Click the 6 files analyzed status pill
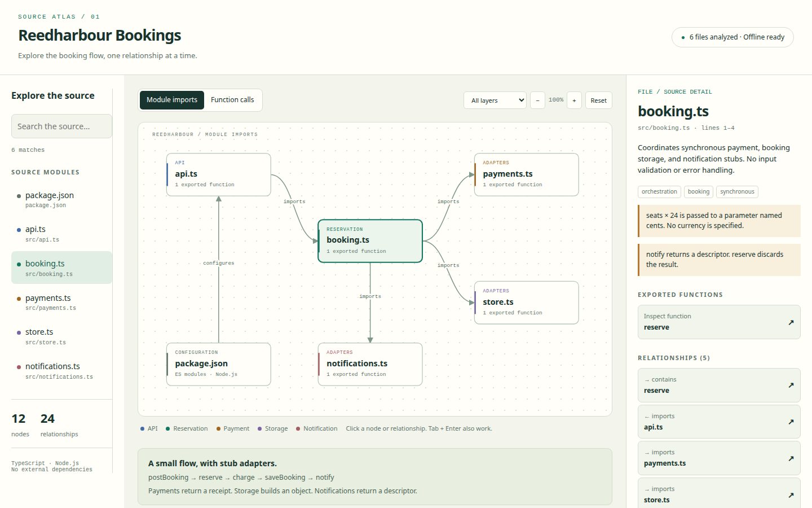Viewport: 812px width, 508px height. [732, 37]
